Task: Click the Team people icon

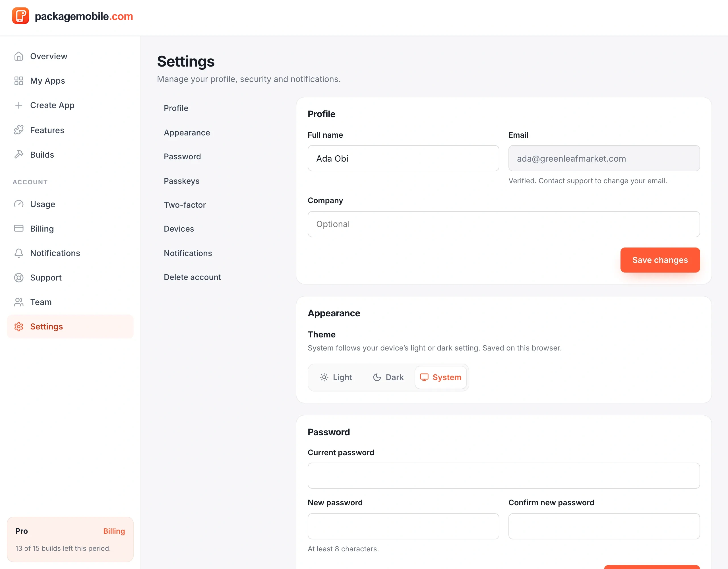Action: [x=19, y=302]
